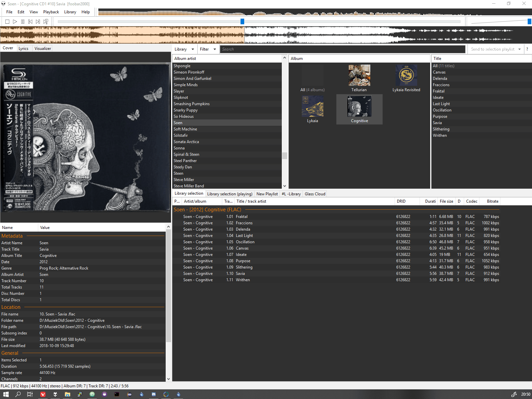
Task: Sort the playlist by the File size column
Action: (446, 201)
